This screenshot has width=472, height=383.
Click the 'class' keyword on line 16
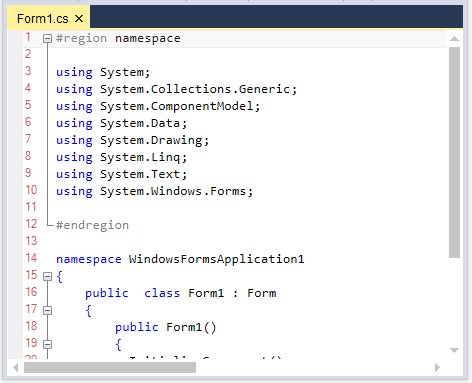(x=162, y=293)
